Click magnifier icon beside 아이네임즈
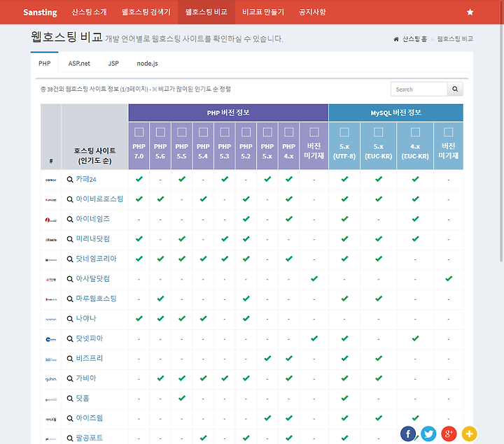Image resolution: width=504 pixels, height=444 pixels. tap(70, 220)
